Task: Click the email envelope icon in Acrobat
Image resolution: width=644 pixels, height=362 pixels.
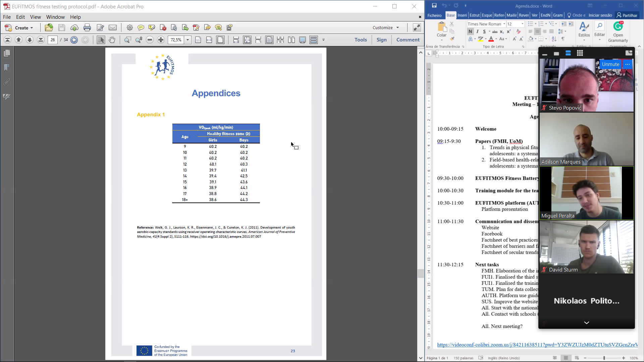Action: (113, 27)
